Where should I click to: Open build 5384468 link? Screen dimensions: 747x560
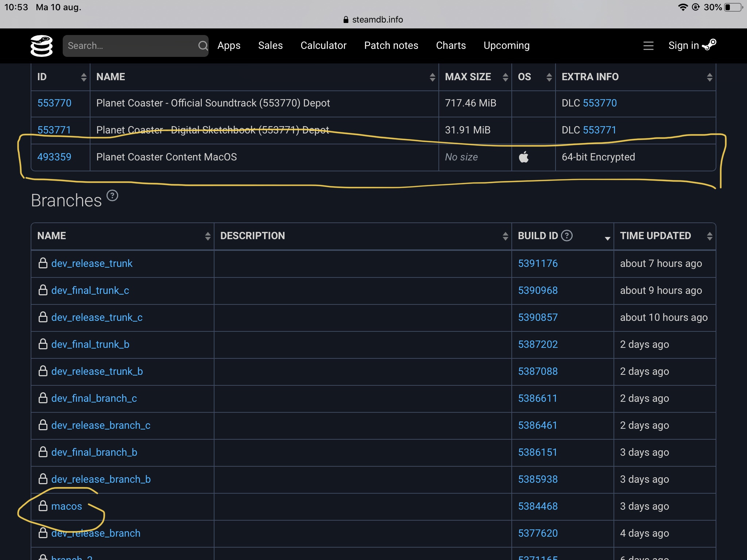click(538, 506)
